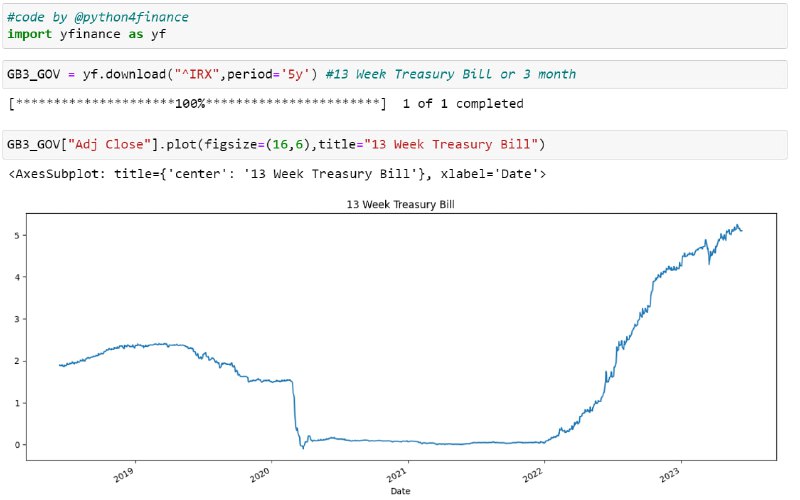The height and width of the screenshot is (500, 800).
Task: Click the "Adj Close" column string
Action: [x=110, y=144]
